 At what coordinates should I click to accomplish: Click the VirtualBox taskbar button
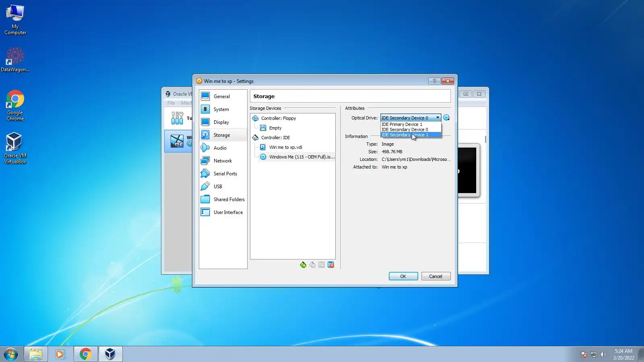110,354
